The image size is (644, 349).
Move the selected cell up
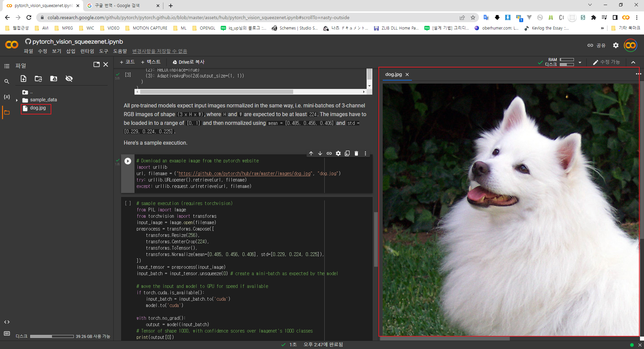click(311, 153)
